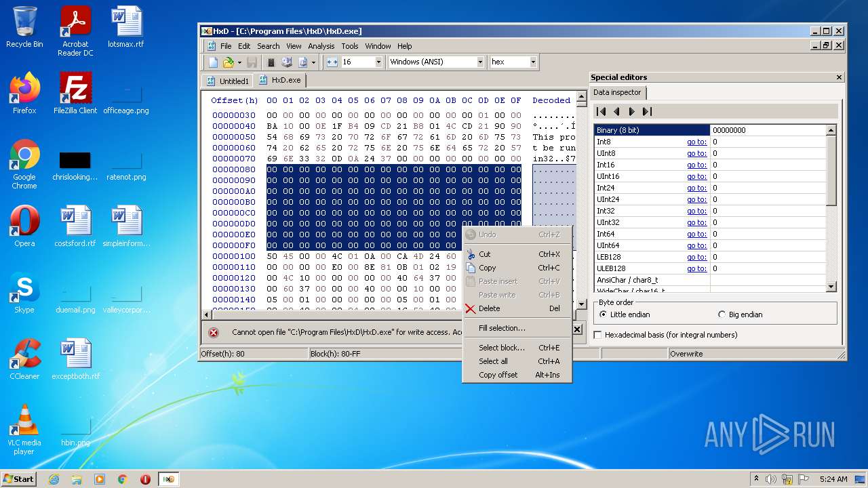The image size is (868, 488).
Task: Jump to first byte in Data inspector
Action: point(601,111)
